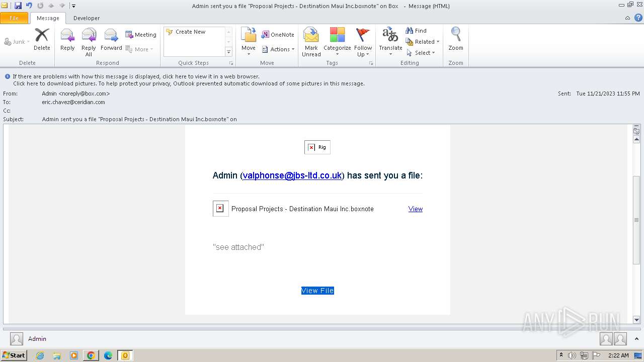Reply to the Box email
This screenshot has height=362, width=644.
(67, 39)
